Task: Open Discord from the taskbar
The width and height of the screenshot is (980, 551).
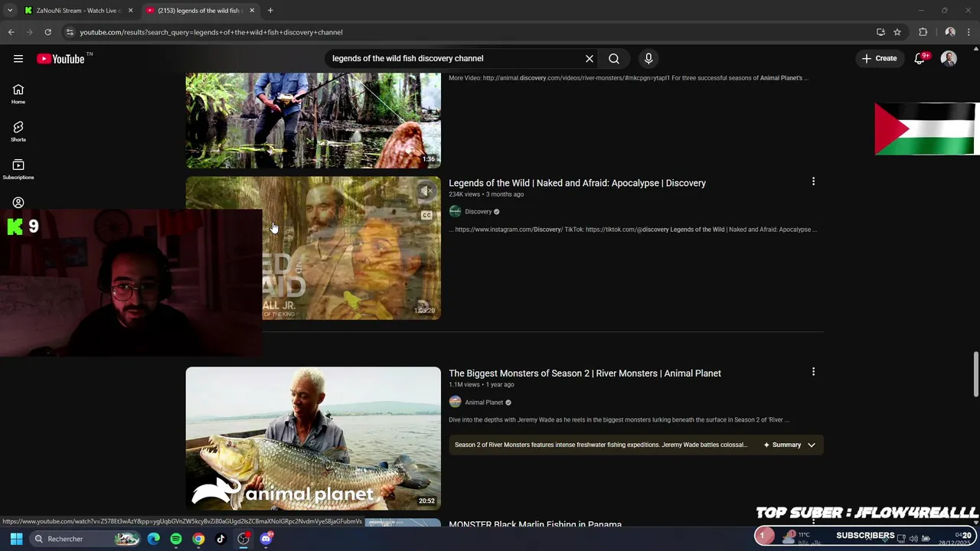Action: 266,539
